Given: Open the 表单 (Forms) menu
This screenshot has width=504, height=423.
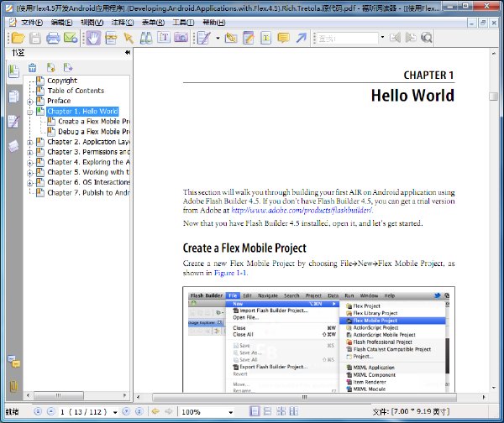Looking at the screenshot, I should pyautogui.click(x=153, y=23).
